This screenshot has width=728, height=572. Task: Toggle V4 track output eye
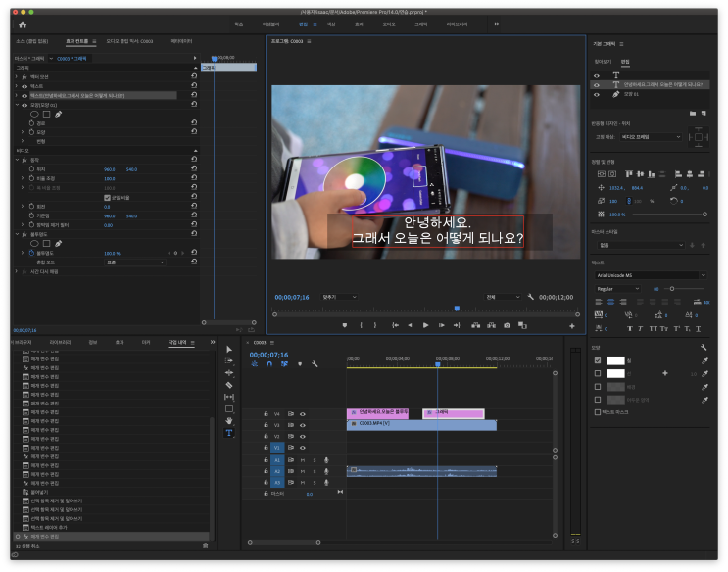(302, 414)
